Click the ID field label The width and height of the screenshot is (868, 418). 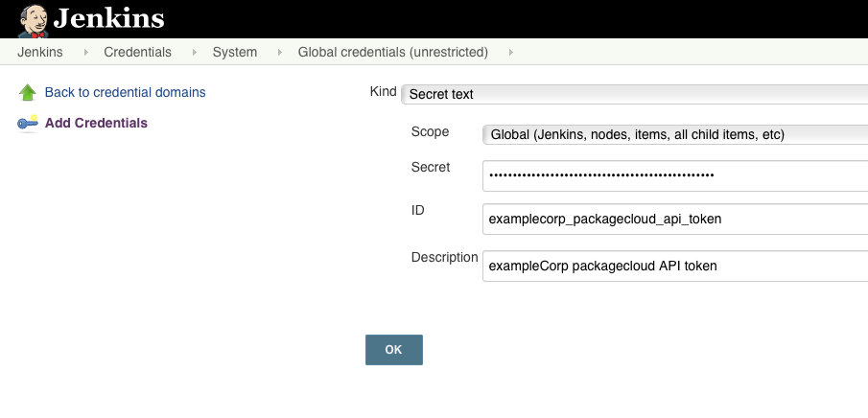(x=417, y=210)
